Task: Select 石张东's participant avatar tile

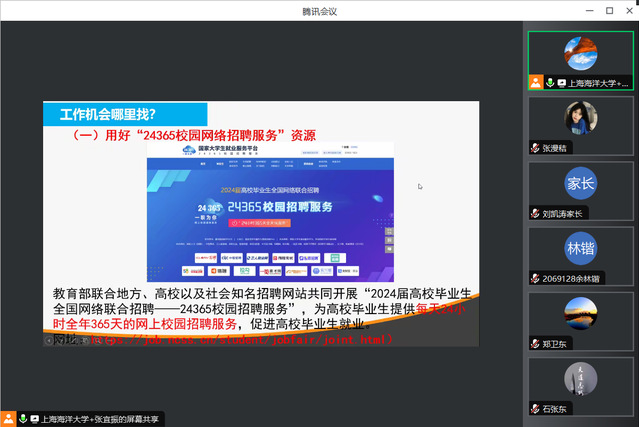Action: (580, 380)
